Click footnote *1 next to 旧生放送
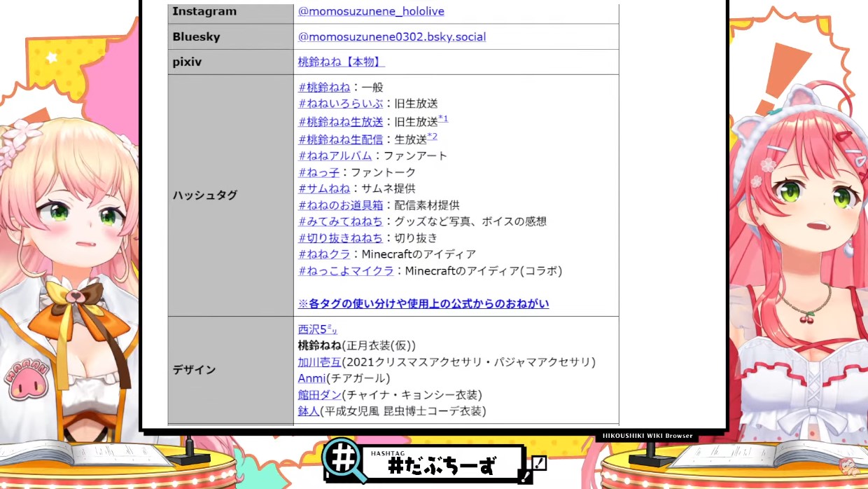868x489 pixels. click(x=443, y=119)
